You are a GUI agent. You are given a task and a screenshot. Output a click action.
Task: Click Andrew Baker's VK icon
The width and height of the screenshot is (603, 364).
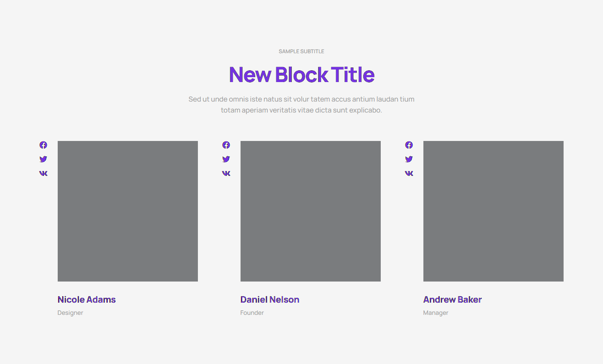(x=409, y=173)
